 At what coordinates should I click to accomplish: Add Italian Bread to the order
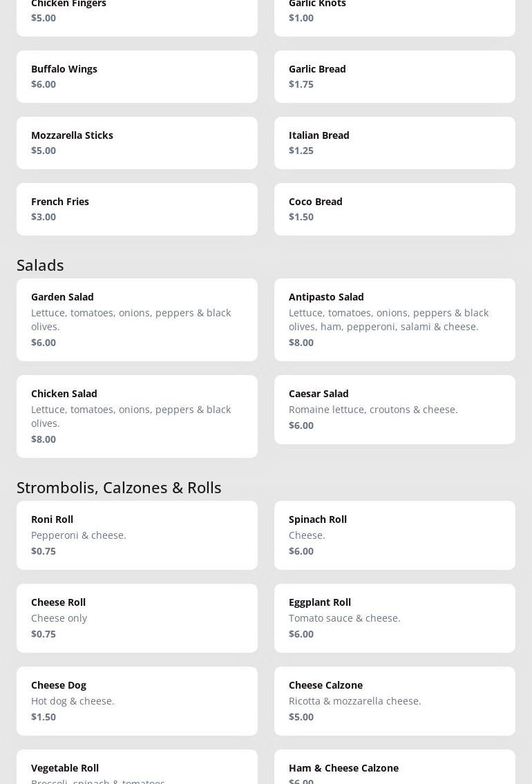(395, 143)
